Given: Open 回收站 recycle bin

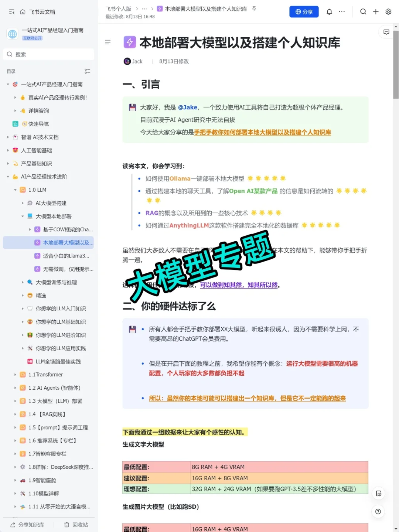Looking at the screenshot, I should pyautogui.click(x=76, y=525).
